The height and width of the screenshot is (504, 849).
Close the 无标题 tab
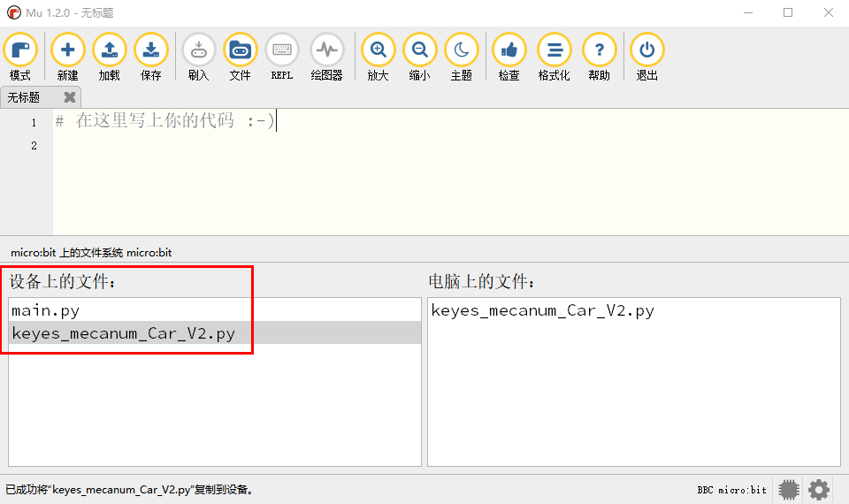69,97
